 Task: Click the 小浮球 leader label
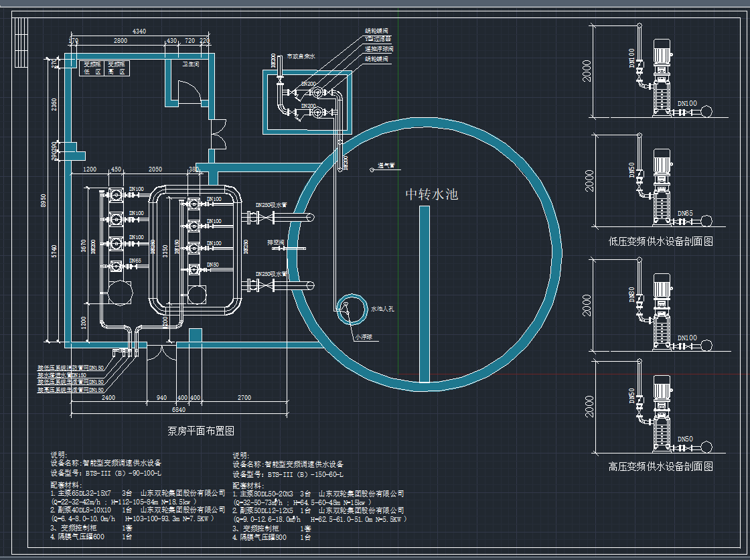click(x=366, y=337)
